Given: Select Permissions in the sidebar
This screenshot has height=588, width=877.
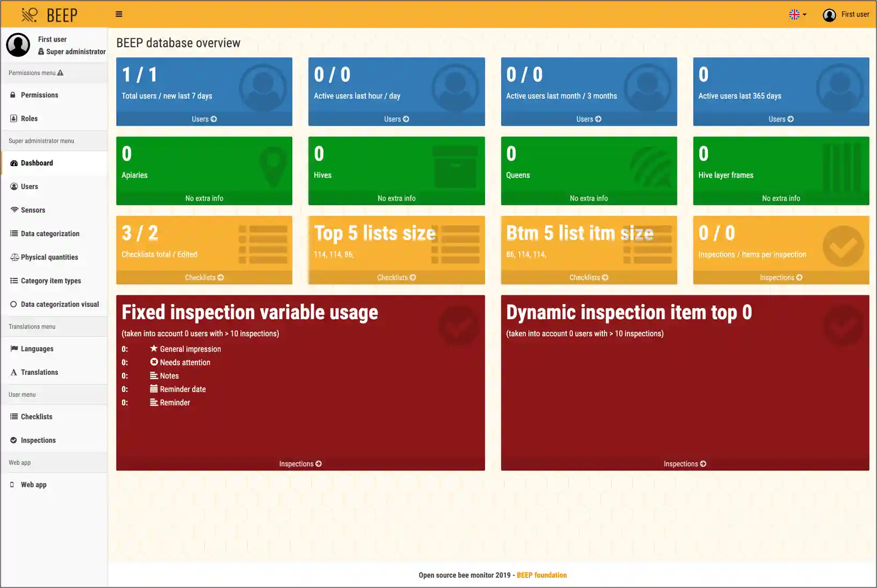Looking at the screenshot, I should [x=39, y=95].
